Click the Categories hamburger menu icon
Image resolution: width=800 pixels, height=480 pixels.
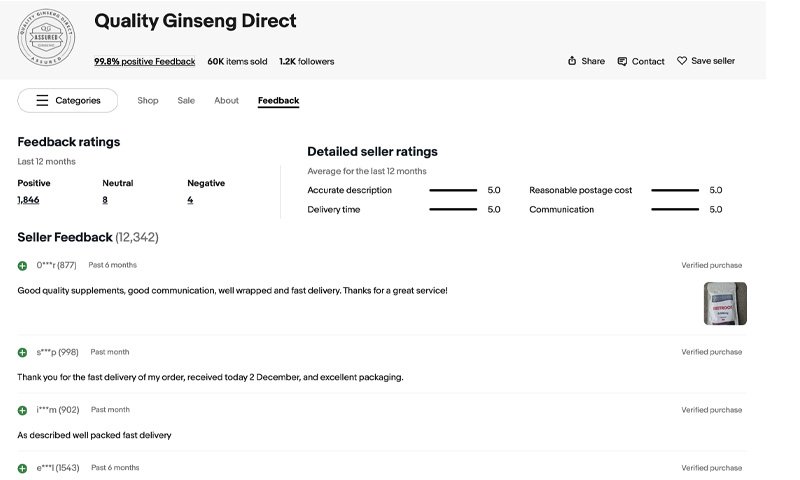point(42,100)
